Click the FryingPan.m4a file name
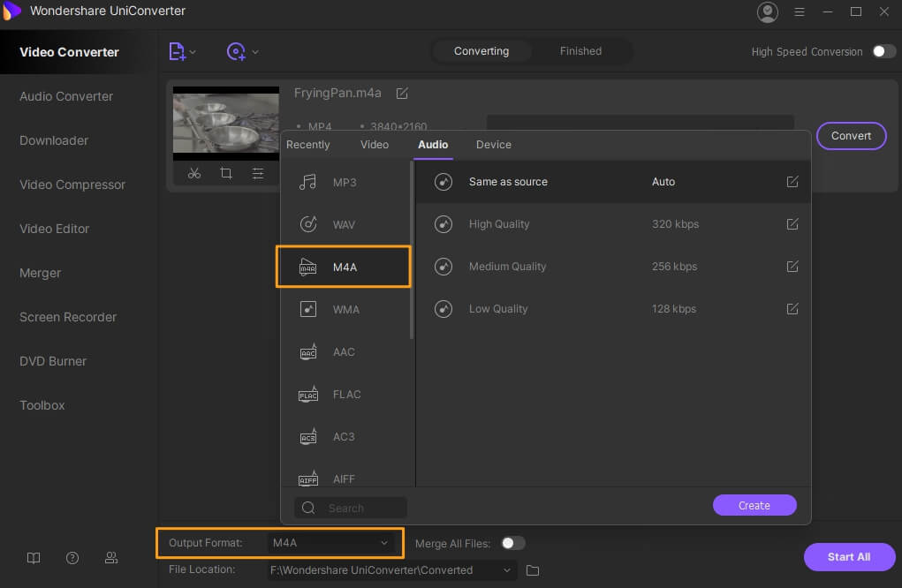The image size is (902, 588). pyautogui.click(x=337, y=93)
